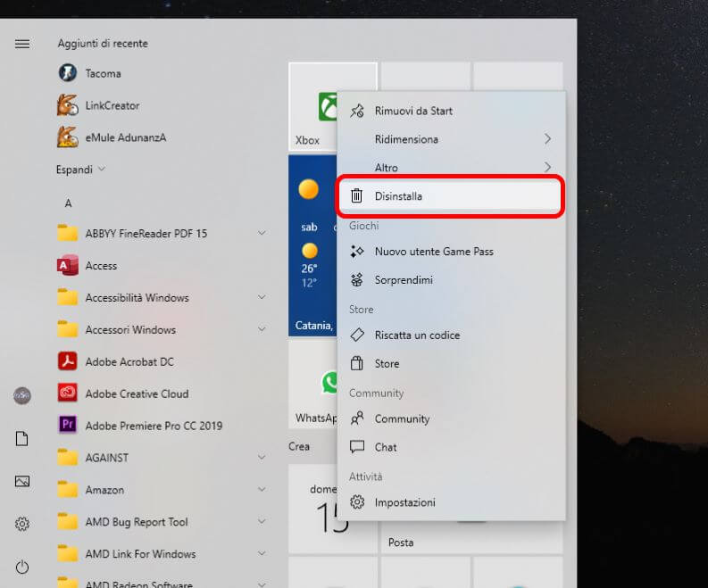Open Adobe Creative Cloud label
This screenshot has width=708, height=588.
point(137,393)
